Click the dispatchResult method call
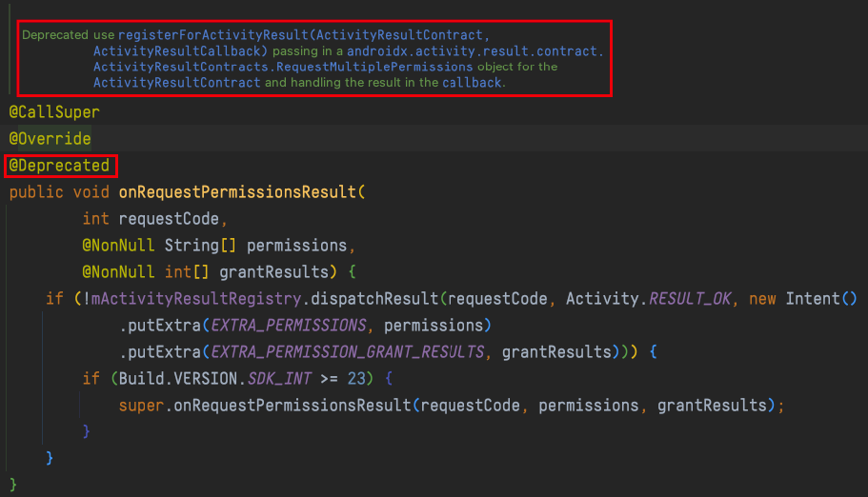The height and width of the screenshot is (497, 868). point(374,299)
